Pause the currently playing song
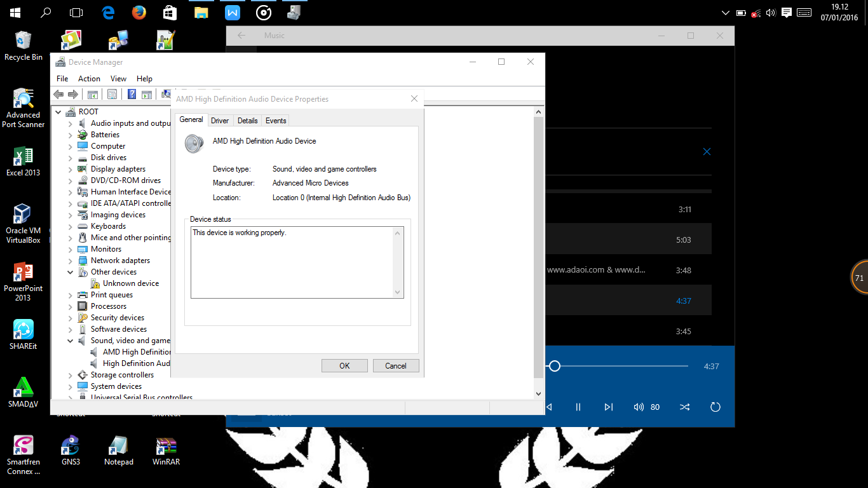This screenshot has height=488, width=868. click(x=578, y=407)
